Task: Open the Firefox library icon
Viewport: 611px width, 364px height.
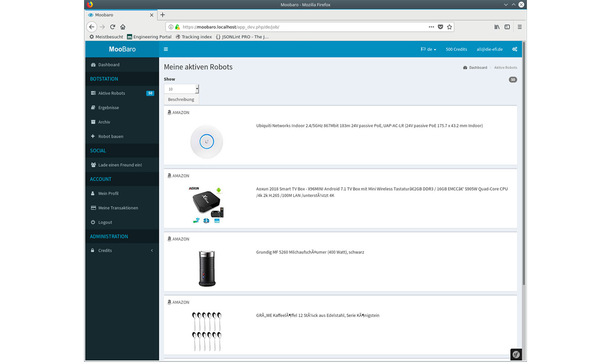Action: (497, 27)
